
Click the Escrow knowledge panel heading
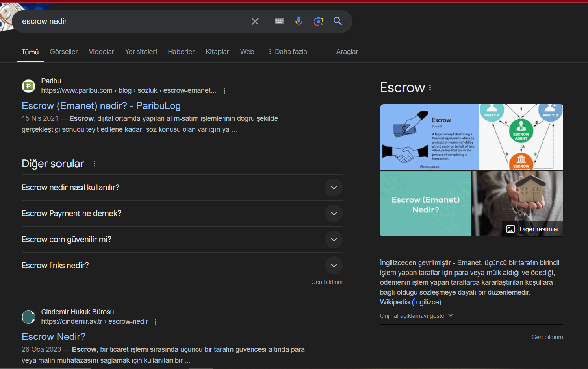point(403,87)
